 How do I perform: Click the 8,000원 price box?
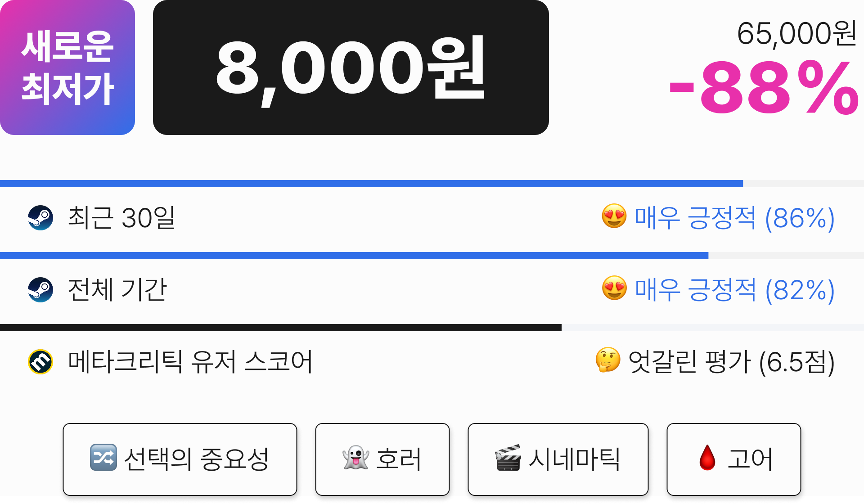point(351,67)
